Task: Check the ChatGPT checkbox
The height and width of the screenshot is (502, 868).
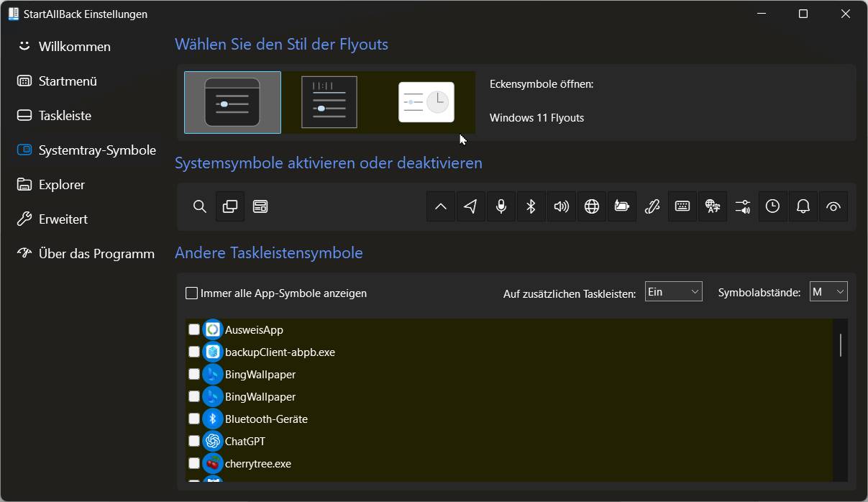Action: coord(194,441)
